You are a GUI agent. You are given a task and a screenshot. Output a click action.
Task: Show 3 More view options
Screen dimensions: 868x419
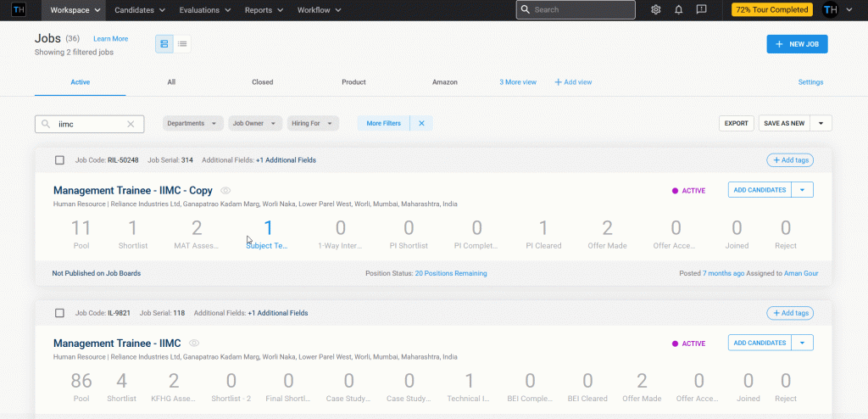point(518,82)
